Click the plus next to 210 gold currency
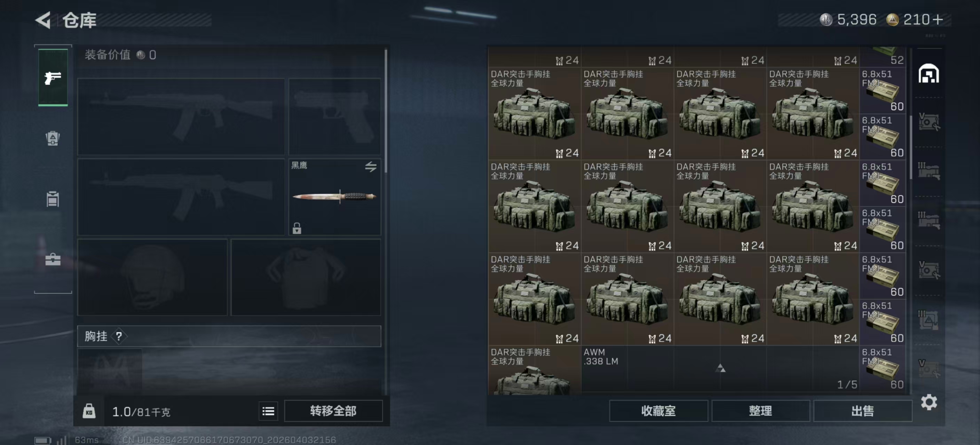980x445 pixels. [x=938, y=20]
